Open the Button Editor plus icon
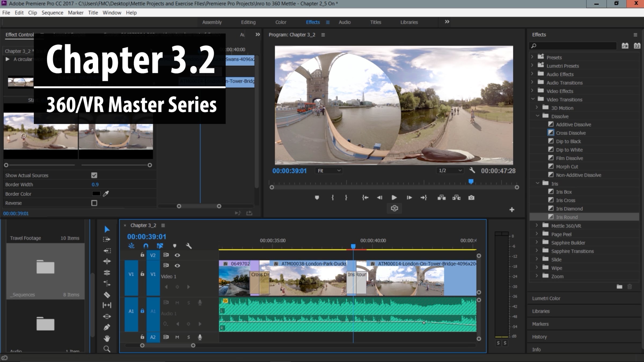This screenshot has height=362, width=644. [x=512, y=210]
